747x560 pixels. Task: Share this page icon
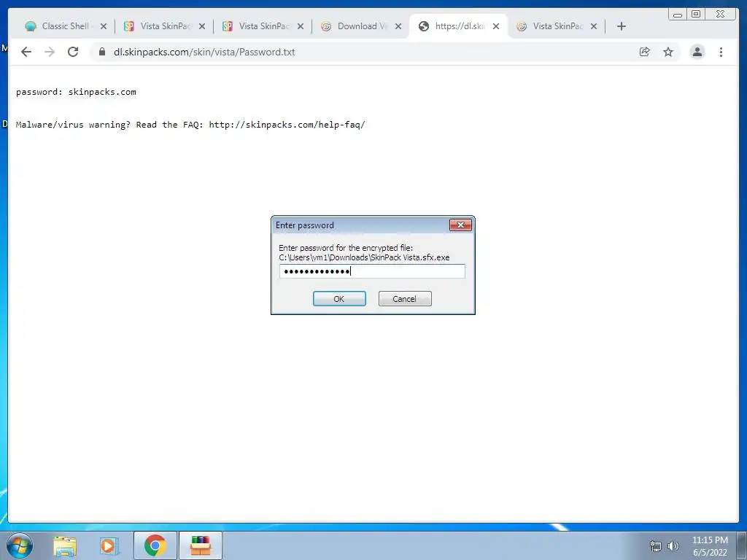[x=645, y=52]
